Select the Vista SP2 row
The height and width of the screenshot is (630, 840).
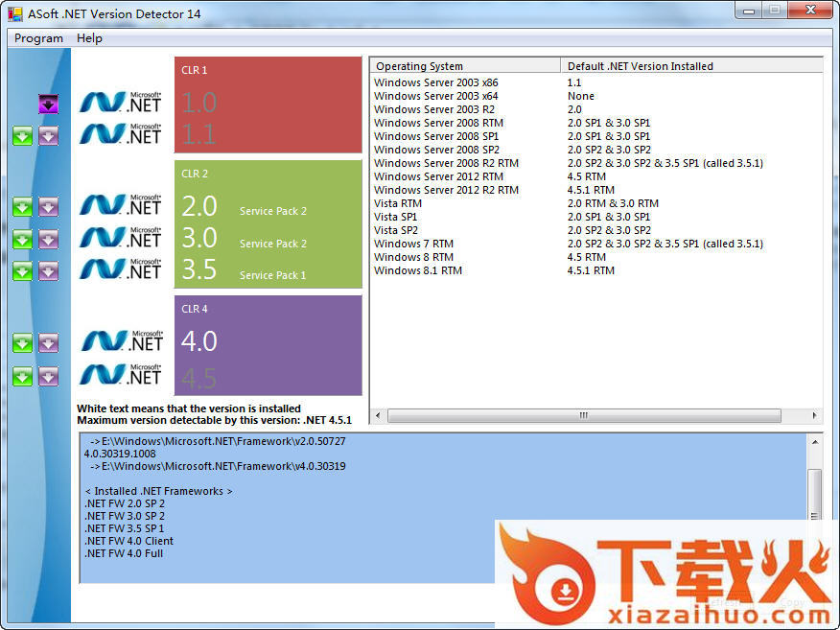(596, 230)
